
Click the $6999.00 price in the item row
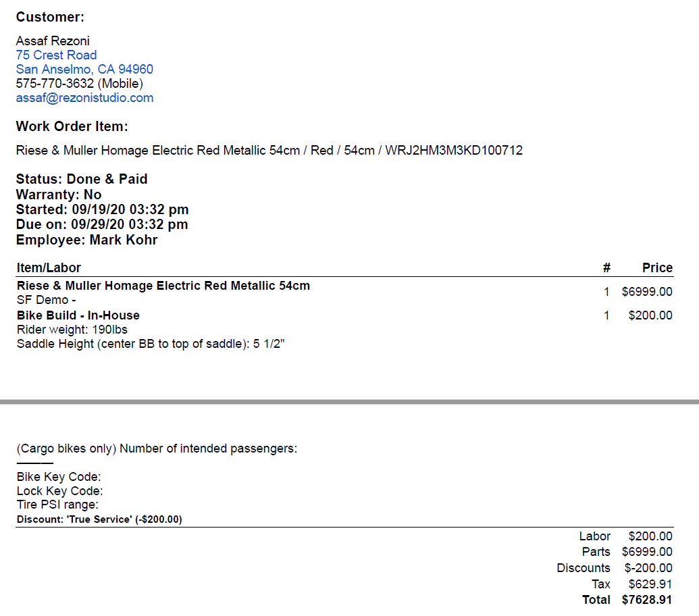[x=647, y=292]
